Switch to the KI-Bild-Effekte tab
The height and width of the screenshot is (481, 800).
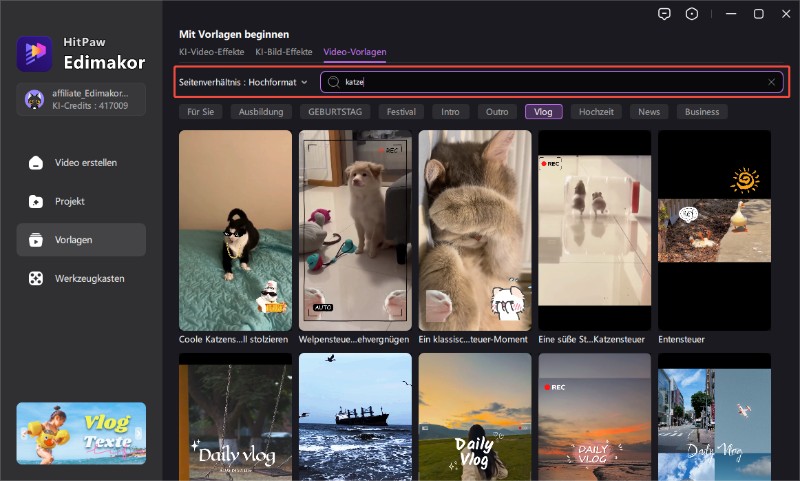(283, 51)
